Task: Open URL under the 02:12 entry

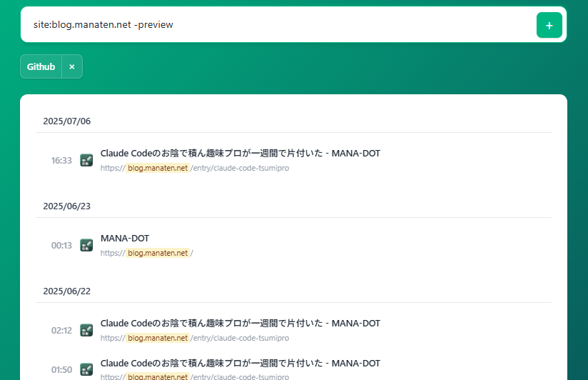Action: pos(195,338)
